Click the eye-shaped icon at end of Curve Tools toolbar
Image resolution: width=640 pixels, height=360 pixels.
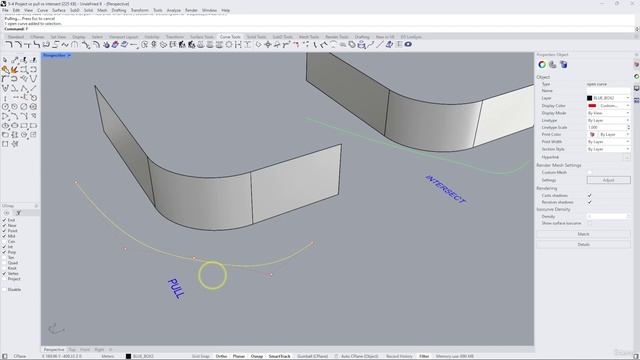tap(408, 44)
